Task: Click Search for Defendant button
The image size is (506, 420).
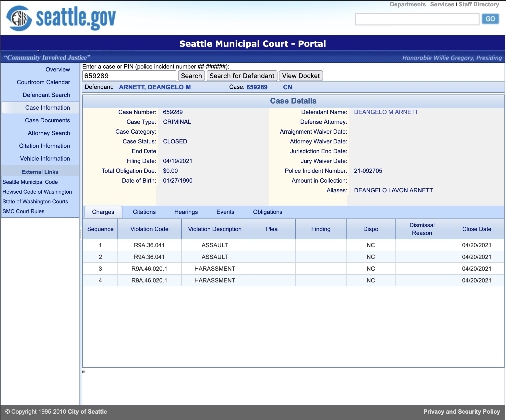Action: [242, 76]
